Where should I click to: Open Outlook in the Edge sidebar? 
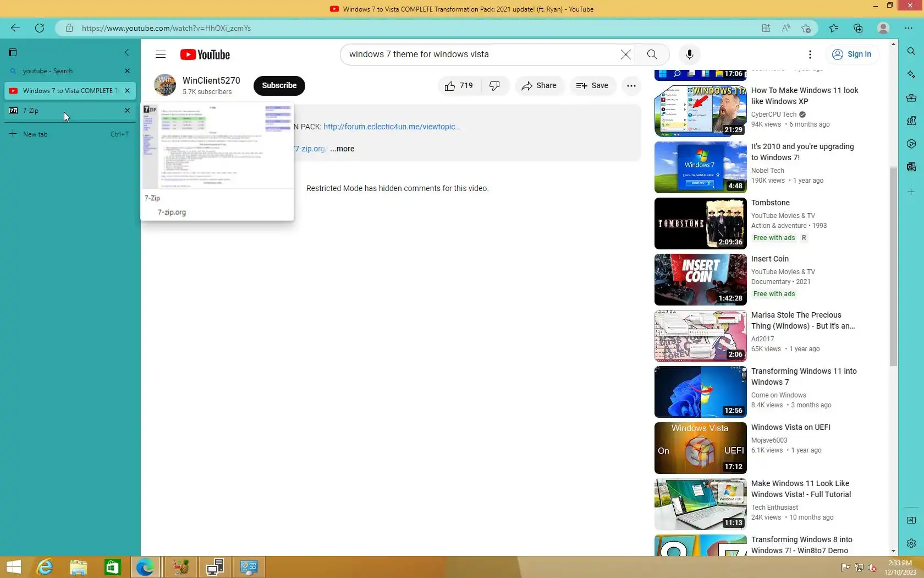(x=911, y=167)
